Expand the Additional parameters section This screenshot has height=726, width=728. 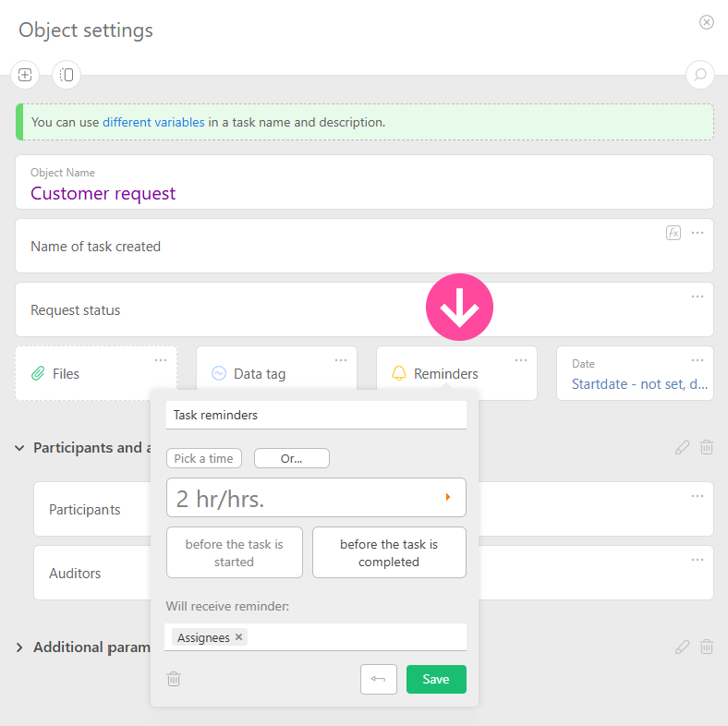pyautogui.click(x=19, y=647)
